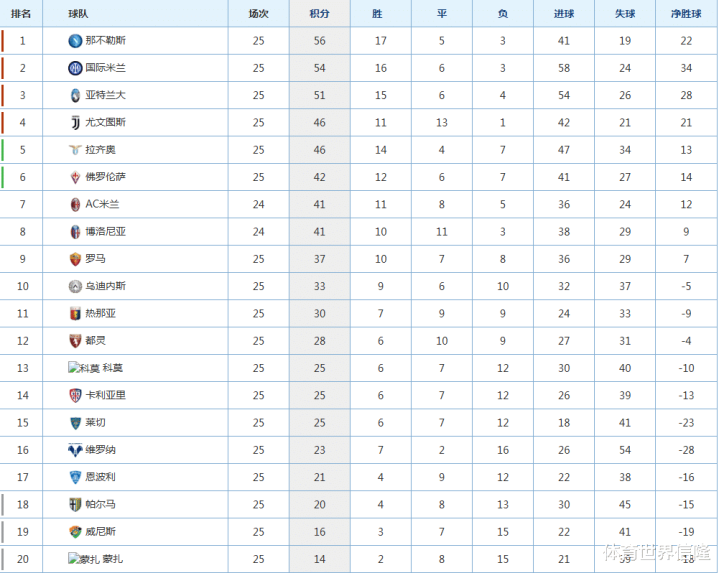
Task: Click the Roma (罗马) team crest icon
Action: [x=75, y=259]
